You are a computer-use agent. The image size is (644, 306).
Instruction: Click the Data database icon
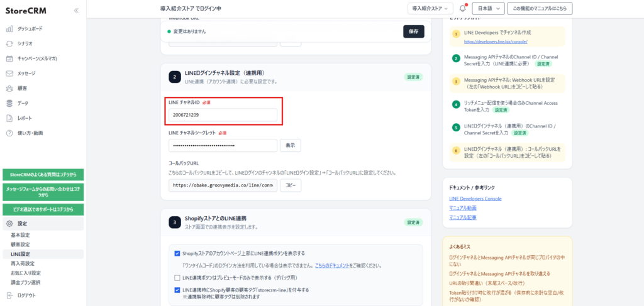tap(9, 103)
